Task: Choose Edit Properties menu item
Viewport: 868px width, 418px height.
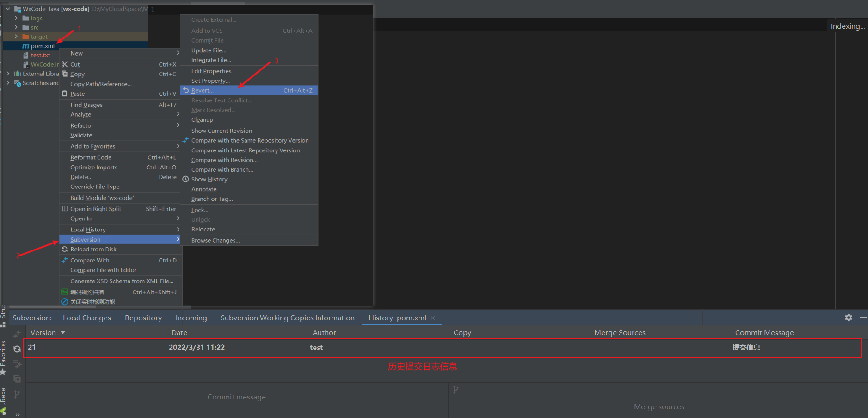Action: [249, 71]
